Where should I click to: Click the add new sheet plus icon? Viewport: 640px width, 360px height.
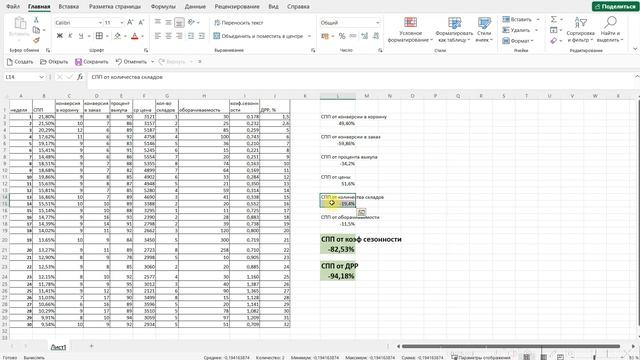pos(91,346)
